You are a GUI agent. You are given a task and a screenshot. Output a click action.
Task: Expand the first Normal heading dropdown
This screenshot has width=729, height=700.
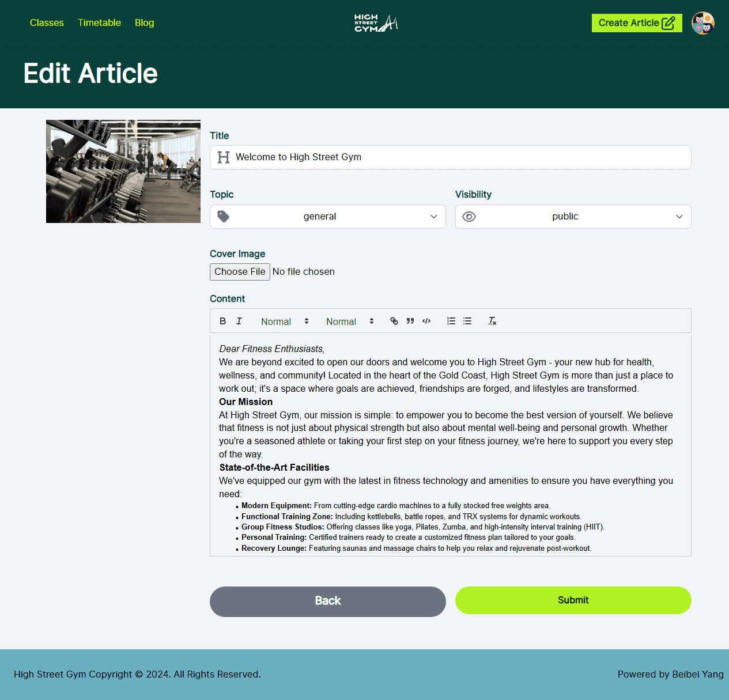point(285,321)
